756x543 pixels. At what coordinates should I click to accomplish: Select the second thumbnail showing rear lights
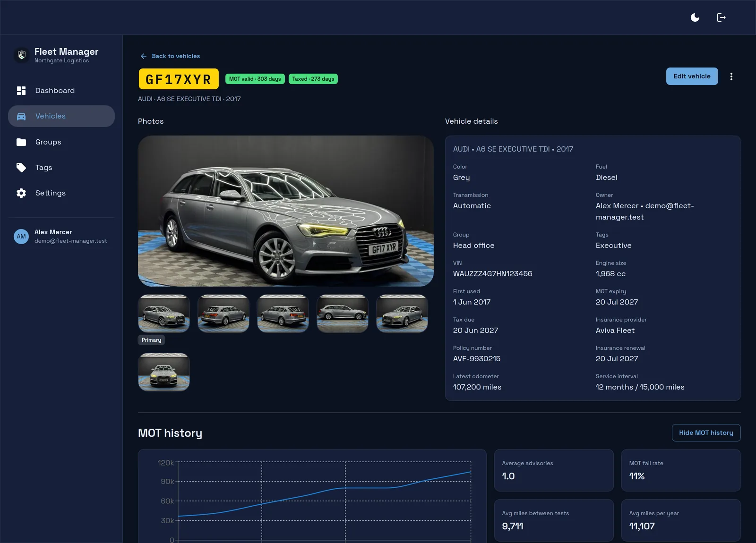tap(223, 314)
